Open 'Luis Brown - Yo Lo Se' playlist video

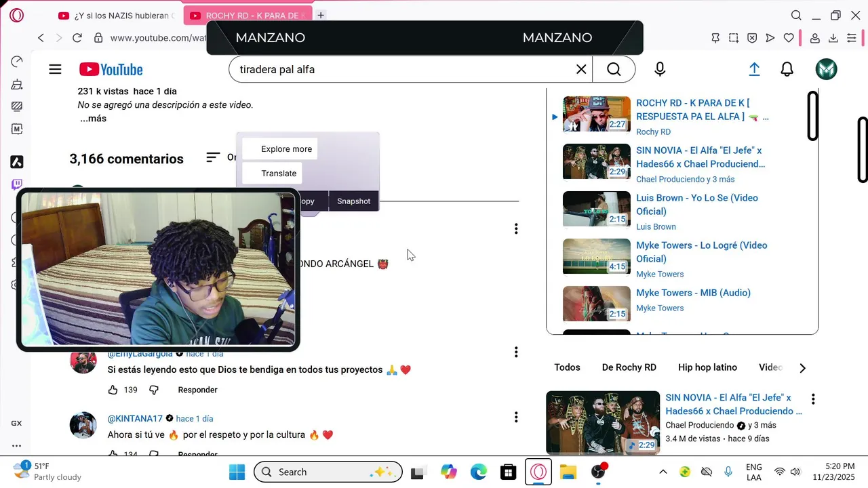697,205
